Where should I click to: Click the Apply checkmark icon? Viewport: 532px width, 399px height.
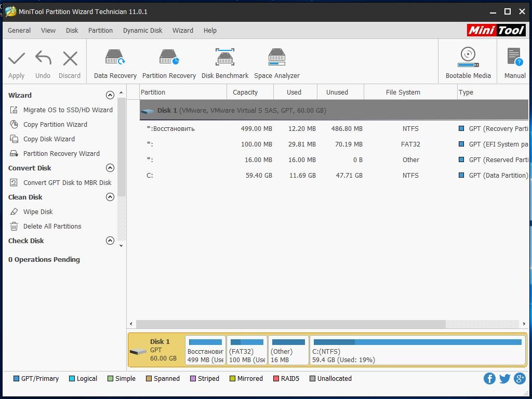pyautogui.click(x=16, y=58)
